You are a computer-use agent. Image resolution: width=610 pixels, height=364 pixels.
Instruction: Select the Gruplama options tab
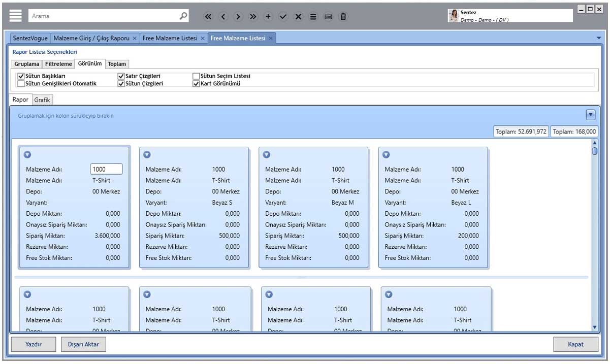coord(27,64)
